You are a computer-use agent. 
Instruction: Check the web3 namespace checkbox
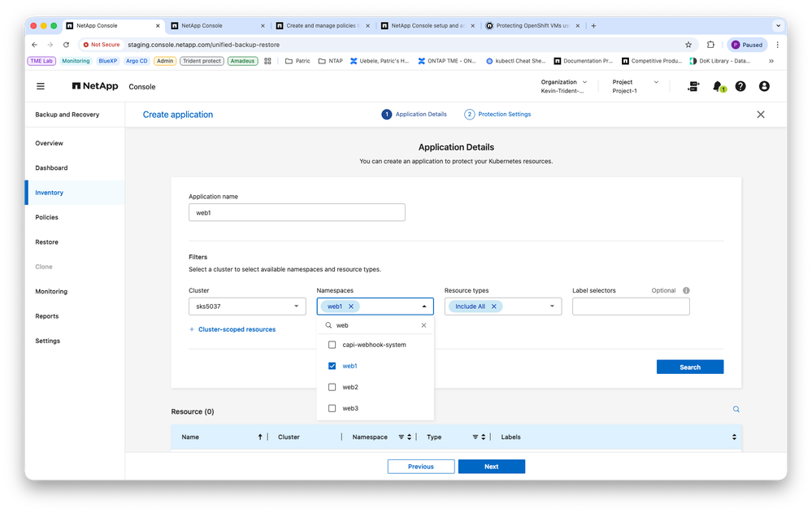[332, 408]
